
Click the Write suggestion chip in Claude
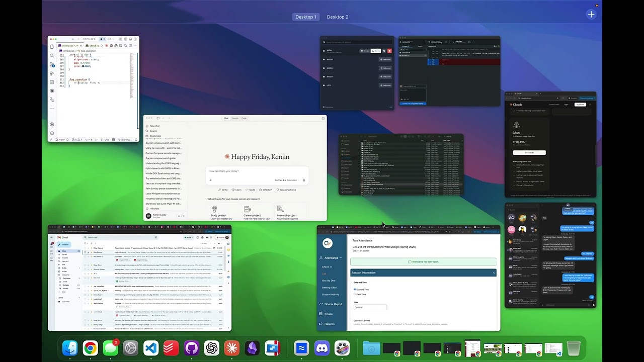click(223, 190)
